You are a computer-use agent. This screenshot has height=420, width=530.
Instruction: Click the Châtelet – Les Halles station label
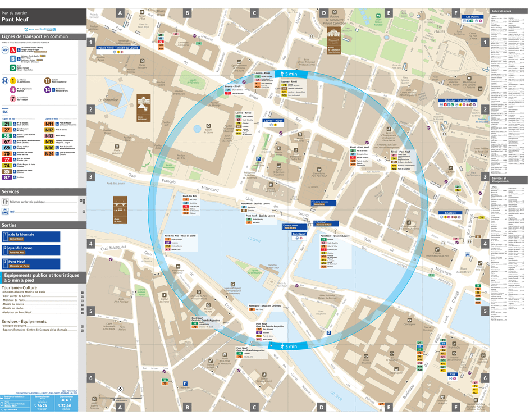point(458,101)
